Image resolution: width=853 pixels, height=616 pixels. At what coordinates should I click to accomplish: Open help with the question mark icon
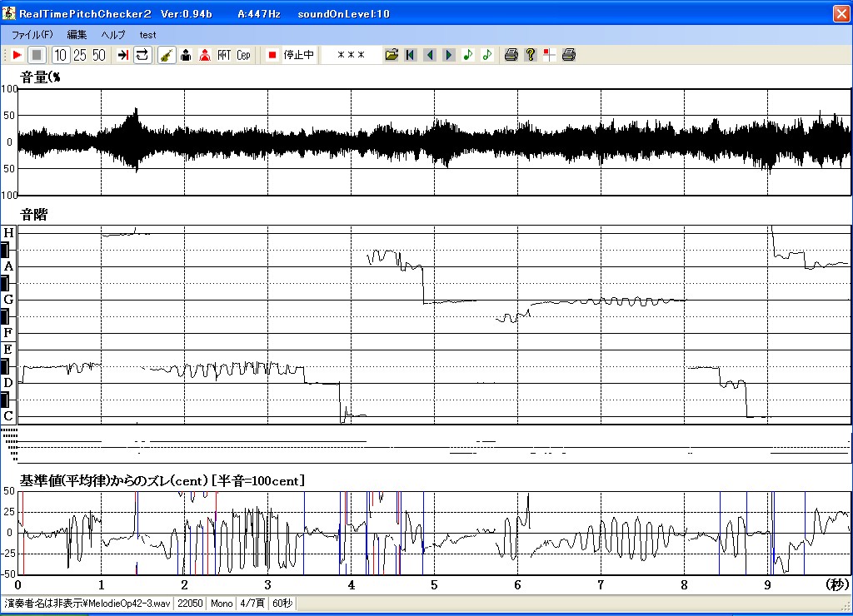(531, 55)
